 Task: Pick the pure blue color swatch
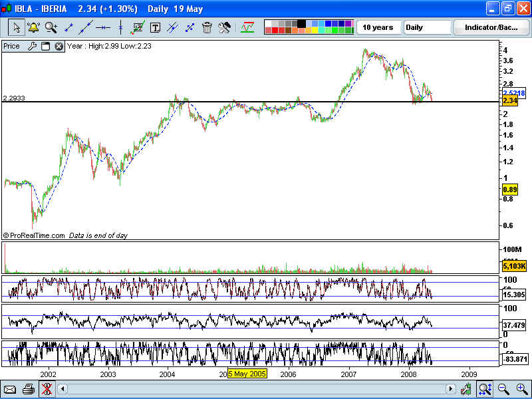[x=328, y=23]
